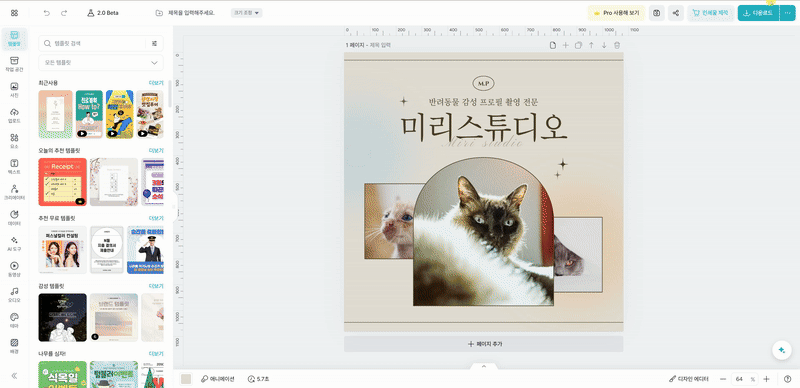Select the black line-art emotional template thumbnail
This screenshot has height=388, width=800.
coord(63,318)
